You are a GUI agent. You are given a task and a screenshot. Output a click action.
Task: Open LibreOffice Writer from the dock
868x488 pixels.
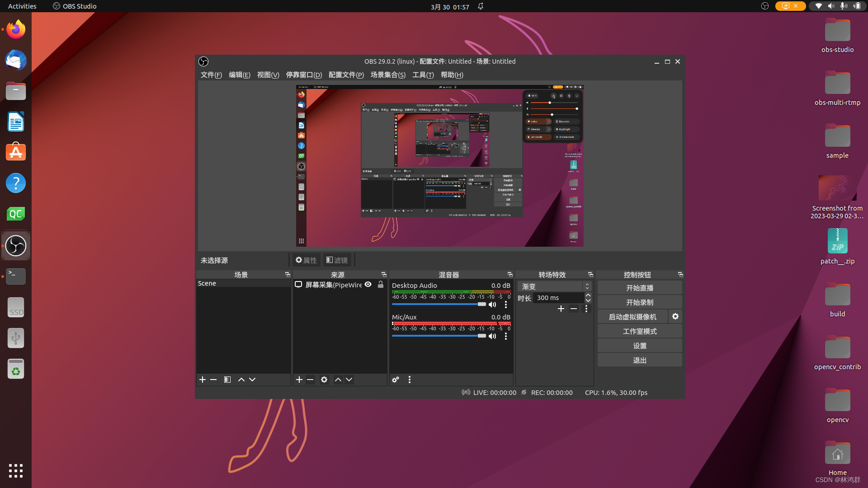click(16, 122)
